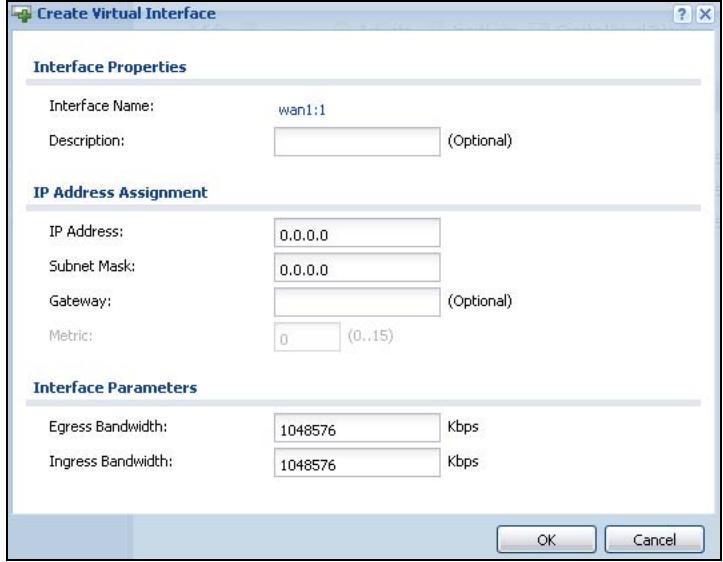Click the Interface Name label
723x562 pixels.
click(101, 106)
